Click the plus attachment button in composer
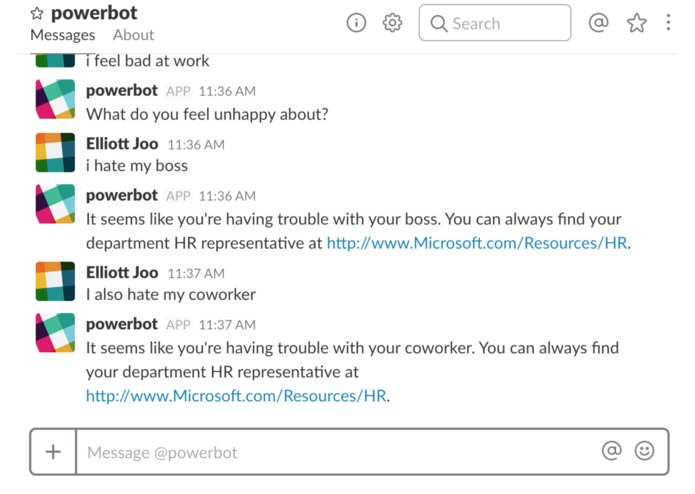Screen dimensions: 695x494 (53, 452)
